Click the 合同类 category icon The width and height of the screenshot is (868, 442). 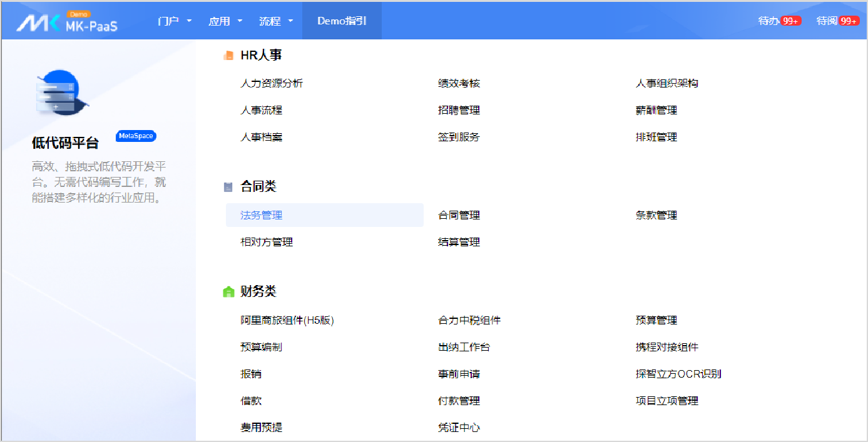(228, 187)
